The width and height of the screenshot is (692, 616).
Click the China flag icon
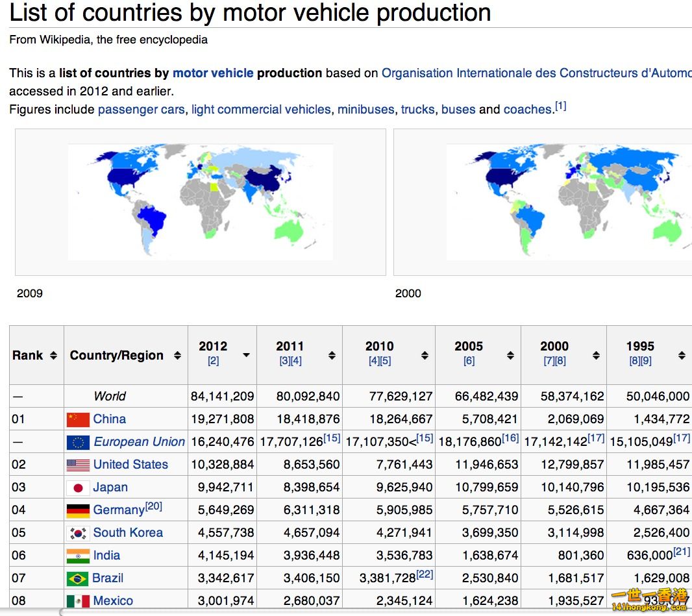78,419
